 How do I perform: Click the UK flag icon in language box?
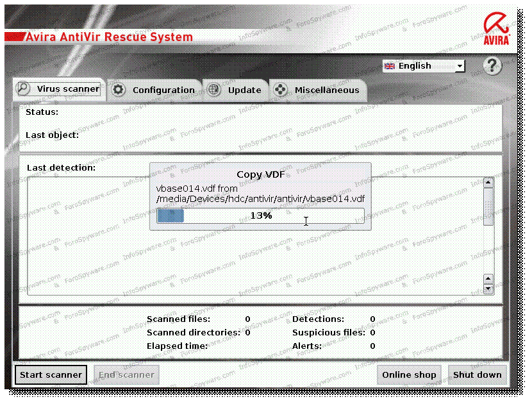click(x=390, y=66)
